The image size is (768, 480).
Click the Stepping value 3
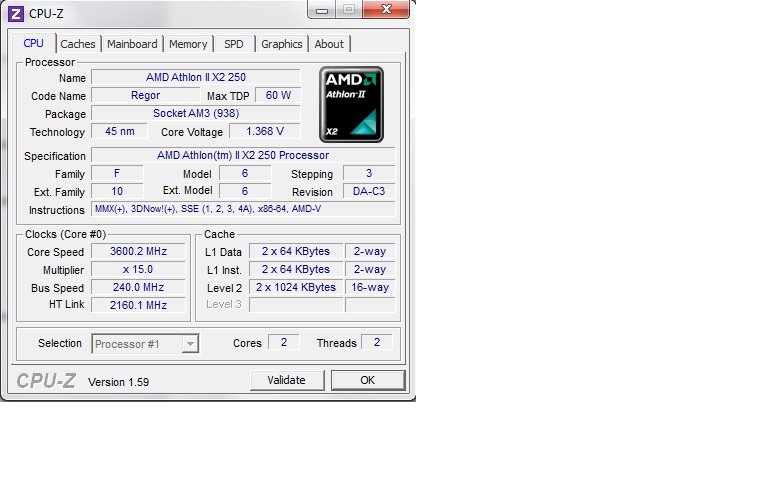369,173
